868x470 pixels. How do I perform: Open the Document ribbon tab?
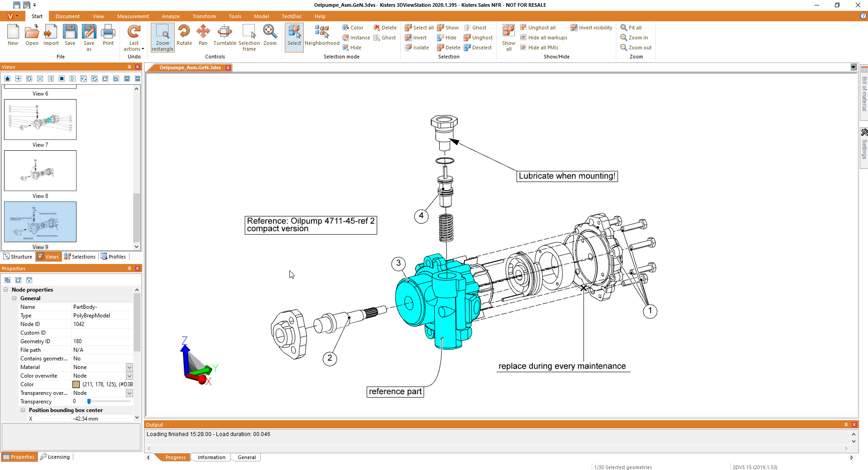67,16
